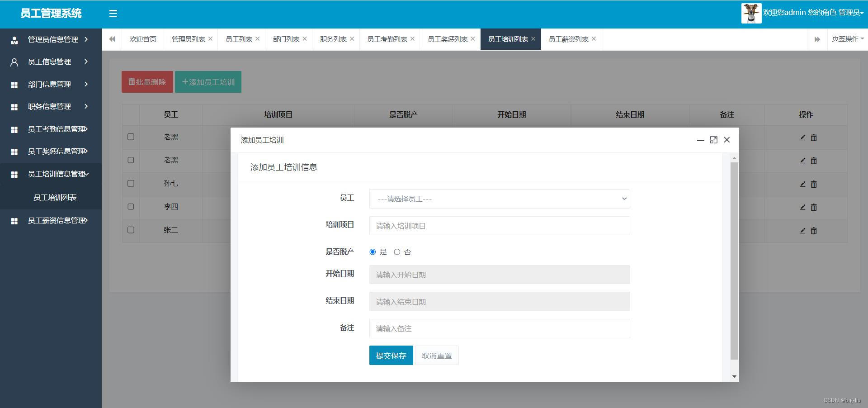Click the hamburger menu icon in header
This screenshot has height=408, width=868.
point(113,14)
